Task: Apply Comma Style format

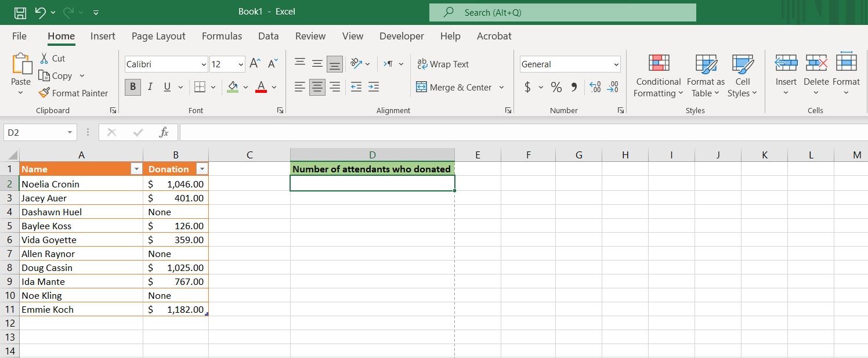Action: click(574, 87)
